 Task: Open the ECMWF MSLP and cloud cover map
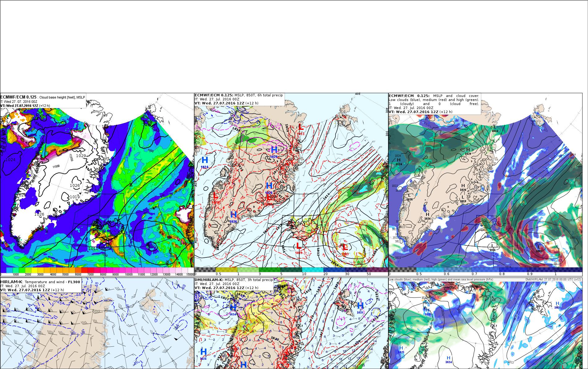pyautogui.click(x=485, y=185)
